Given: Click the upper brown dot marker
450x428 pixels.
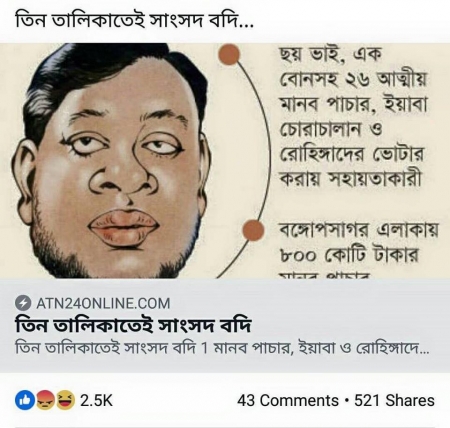Looking at the screenshot, I should pyautogui.click(x=229, y=55).
